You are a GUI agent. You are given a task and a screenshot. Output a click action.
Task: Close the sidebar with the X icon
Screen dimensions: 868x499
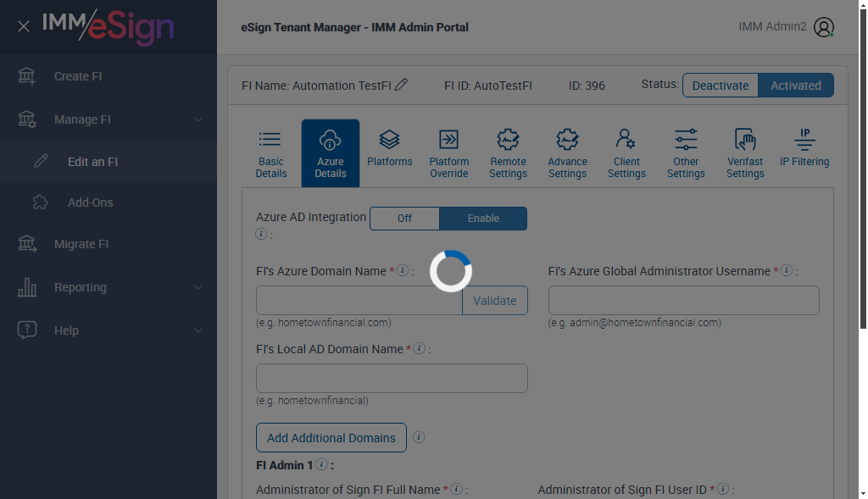click(23, 26)
